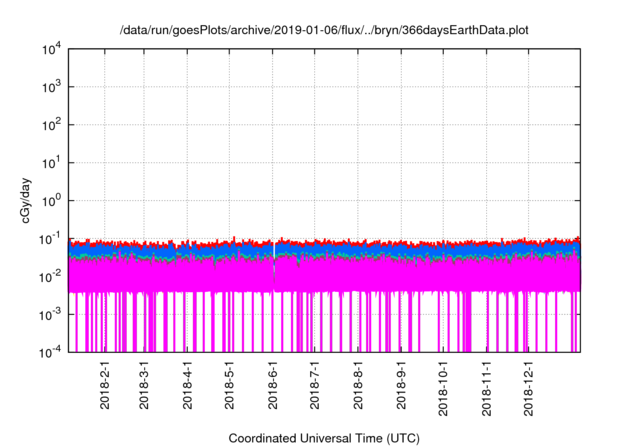Click the 2018-10-1 date tick label
This screenshot has width=640, height=448.
tap(443, 388)
